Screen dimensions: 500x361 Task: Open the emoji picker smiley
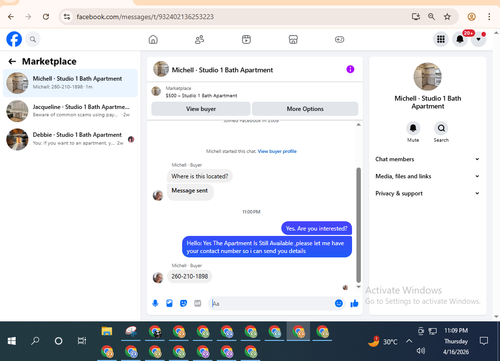pyautogui.click(x=339, y=303)
